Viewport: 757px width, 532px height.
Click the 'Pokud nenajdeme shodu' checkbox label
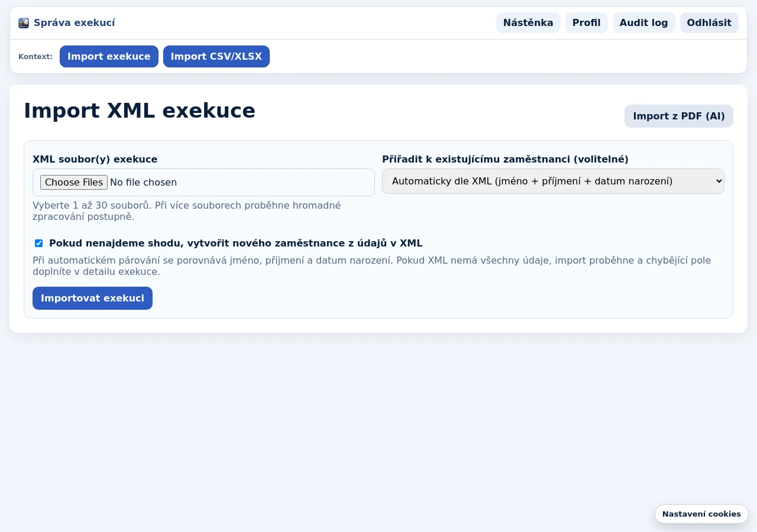(x=235, y=243)
